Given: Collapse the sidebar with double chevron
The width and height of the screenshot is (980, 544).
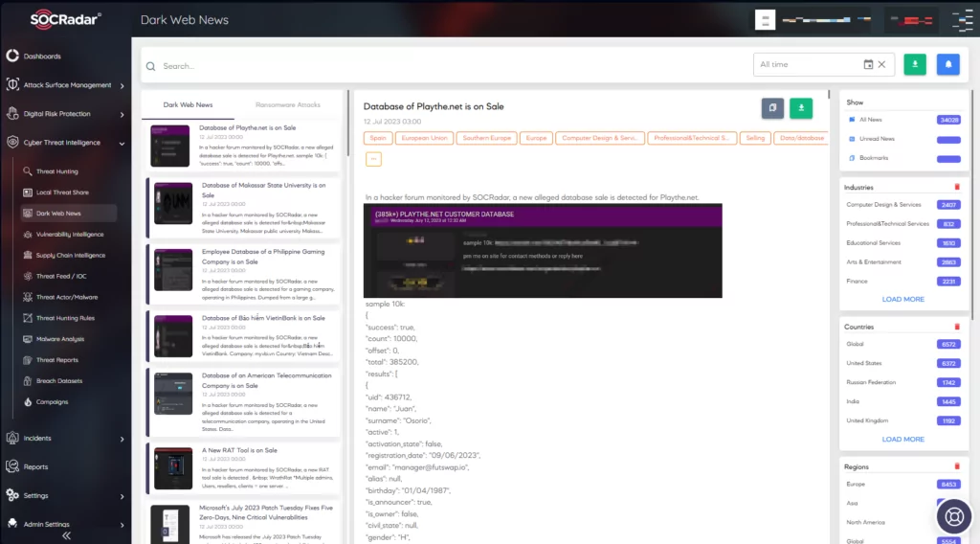Looking at the screenshot, I should pyautogui.click(x=66, y=536).
